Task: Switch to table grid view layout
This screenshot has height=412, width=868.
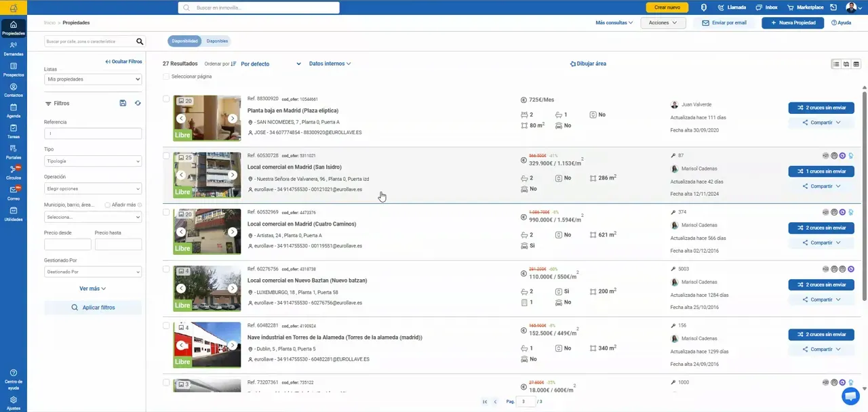Action: (x=856, y=64)
